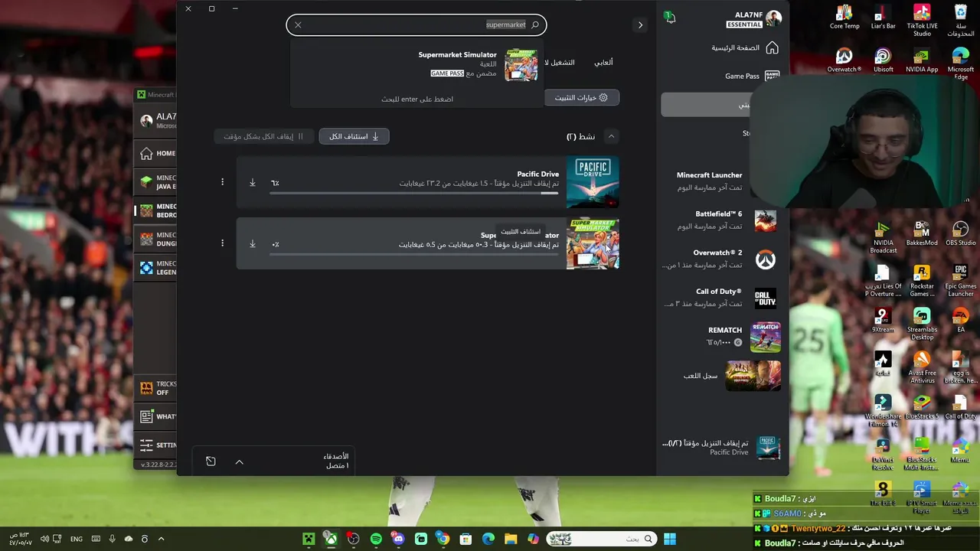Open Game Pass in sidebar
The height and width of the screenshot is (551, 980).
[x=751, y=76]
